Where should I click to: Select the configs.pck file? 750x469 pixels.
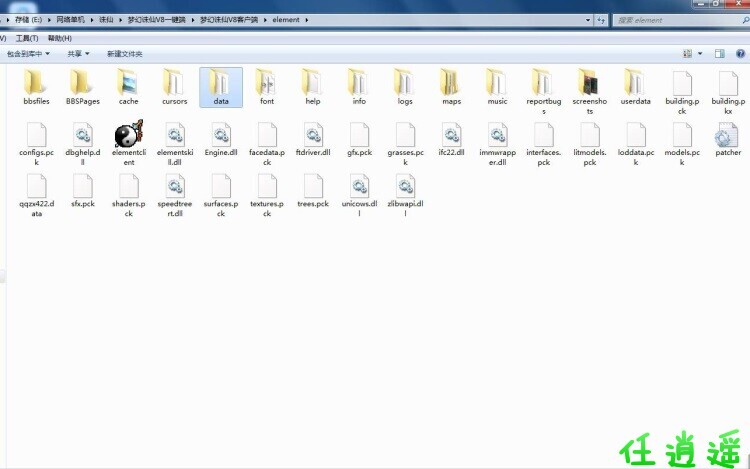[x=37, y=135]
